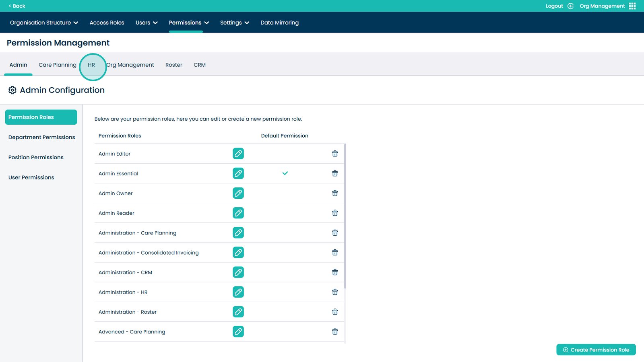Click Create Permission Role button

click(x=596, y=350)
